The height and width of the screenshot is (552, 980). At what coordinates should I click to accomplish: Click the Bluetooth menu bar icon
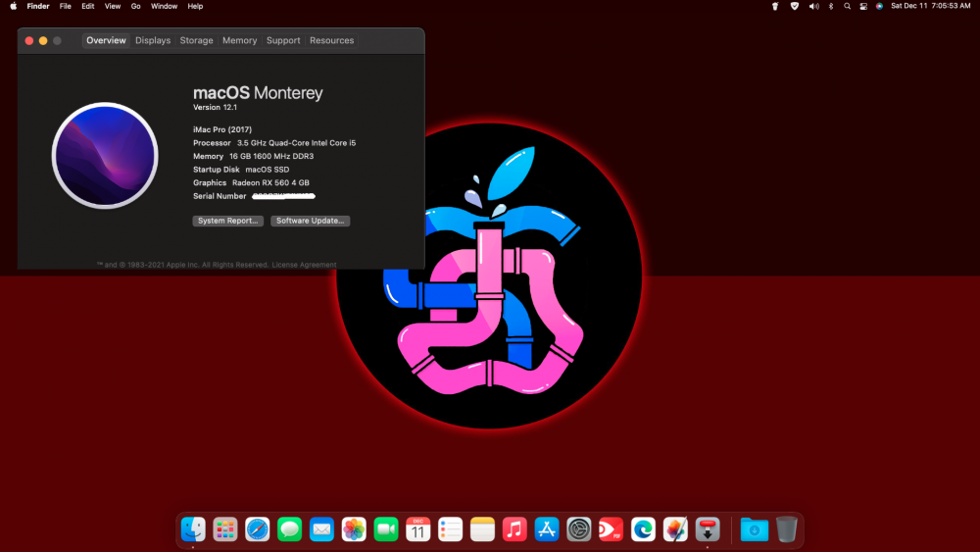point(831,6)
